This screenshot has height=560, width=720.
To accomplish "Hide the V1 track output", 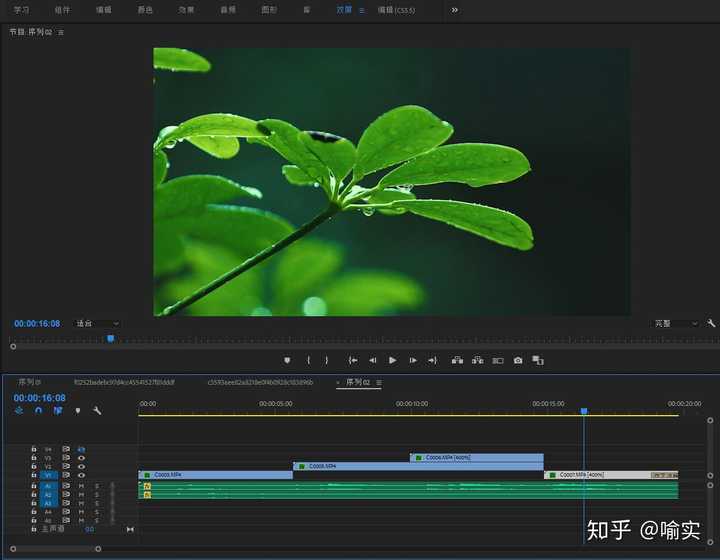I will click(x=81, y=475).
